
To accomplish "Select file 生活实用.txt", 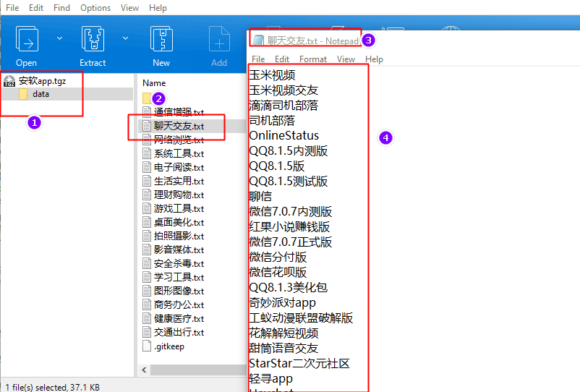I will coord(179,181).
